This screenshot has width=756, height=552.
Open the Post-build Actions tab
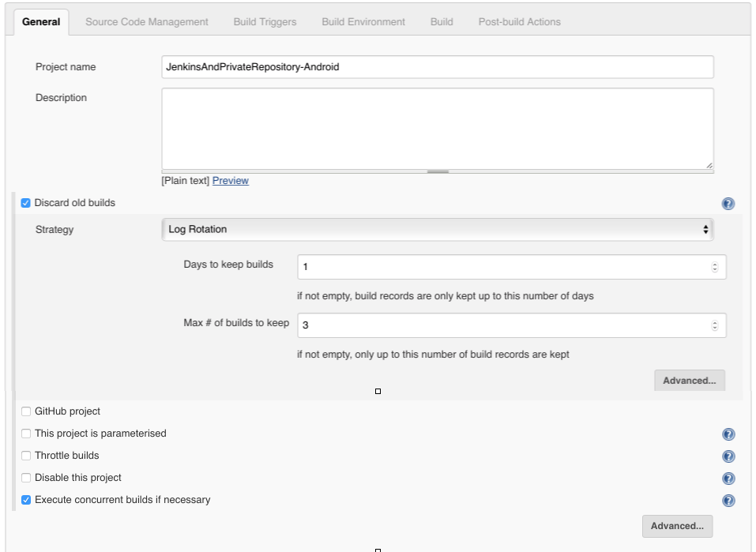(x=519, y=22)
